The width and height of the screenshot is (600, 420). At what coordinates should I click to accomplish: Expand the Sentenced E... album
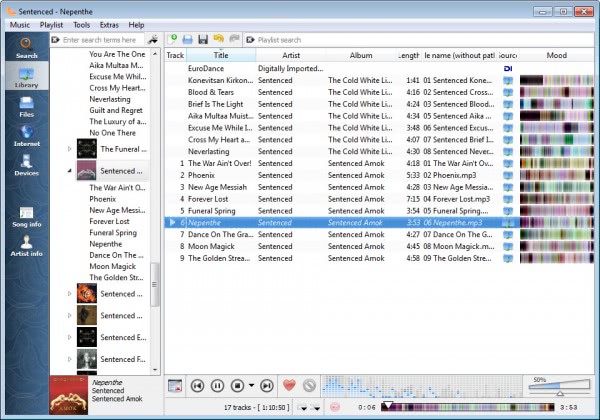click(70, 337)
